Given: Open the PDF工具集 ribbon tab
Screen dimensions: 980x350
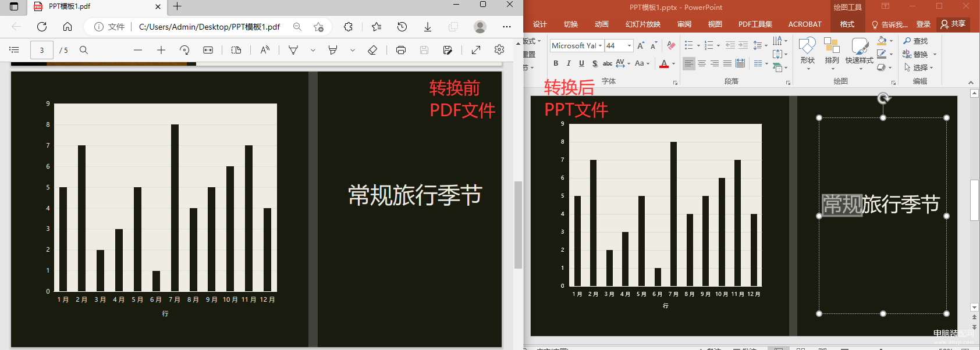Looking at the screenshot, I should tap(755, 24).
